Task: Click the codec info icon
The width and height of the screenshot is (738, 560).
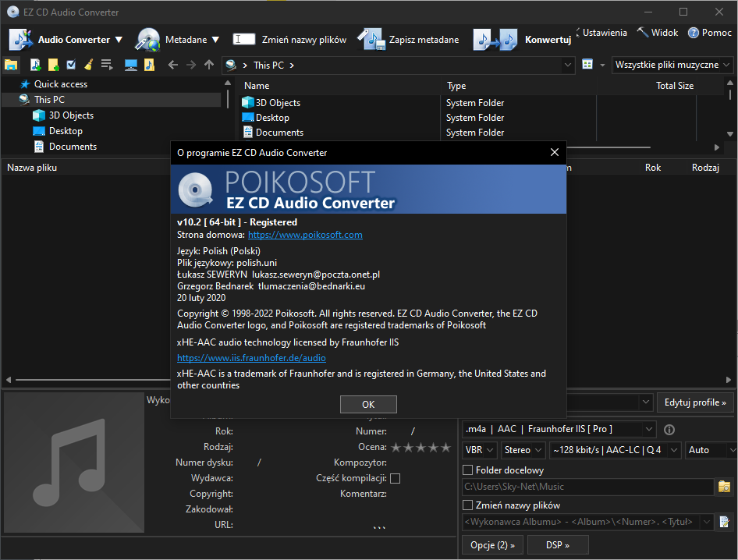Action: pyautogui.click(x=669, y=430)
